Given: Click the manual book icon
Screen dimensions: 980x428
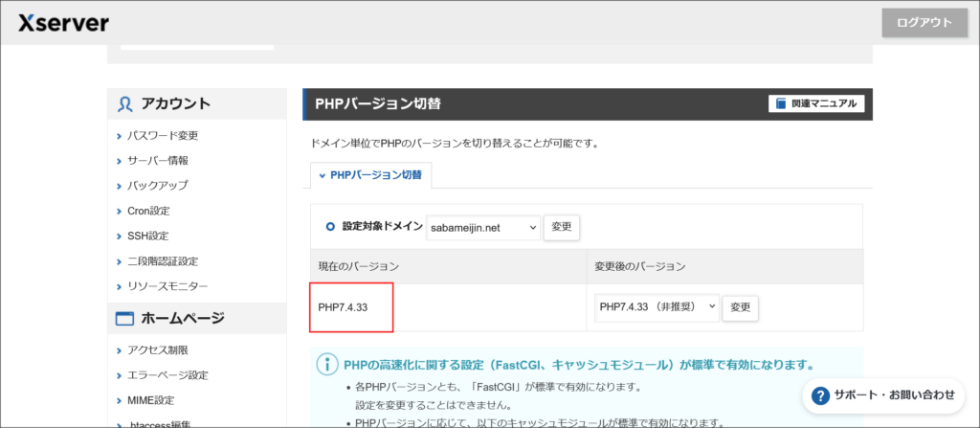Looking at the screenshot, I should (x=781, y=103).
